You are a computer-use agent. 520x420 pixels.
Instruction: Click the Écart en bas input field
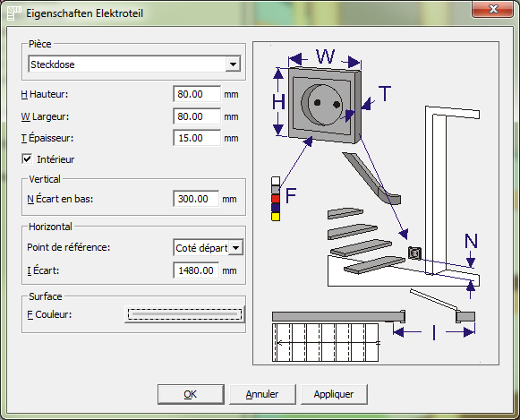[x=196, y=199]
